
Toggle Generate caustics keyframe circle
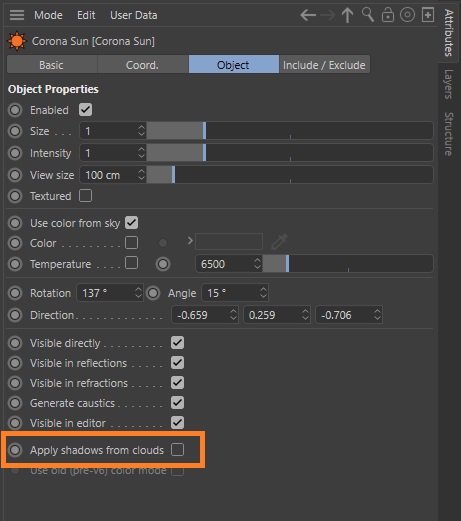coord(15,403)
